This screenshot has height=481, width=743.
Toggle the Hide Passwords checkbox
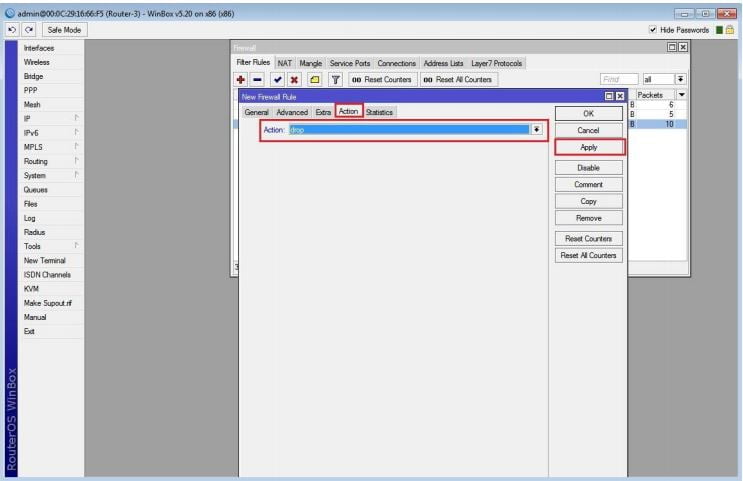pyautogui.click(x=653, y=30)
